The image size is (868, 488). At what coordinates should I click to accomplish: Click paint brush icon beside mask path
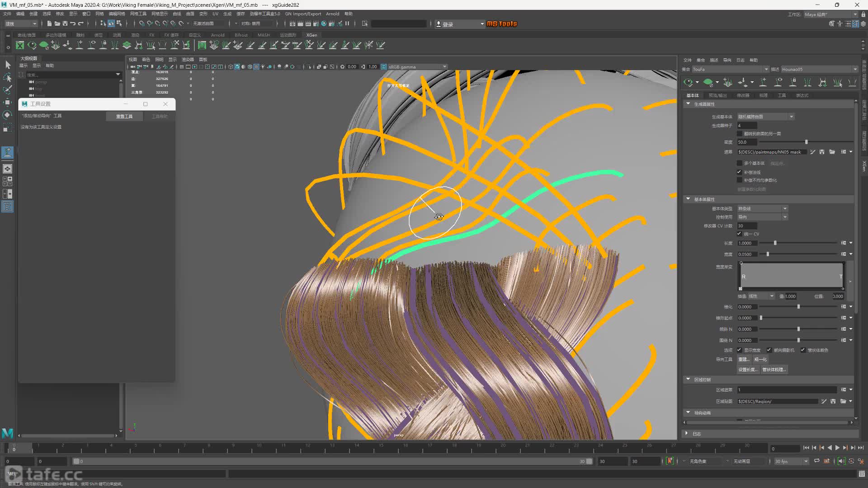click(x=813, y=152)
